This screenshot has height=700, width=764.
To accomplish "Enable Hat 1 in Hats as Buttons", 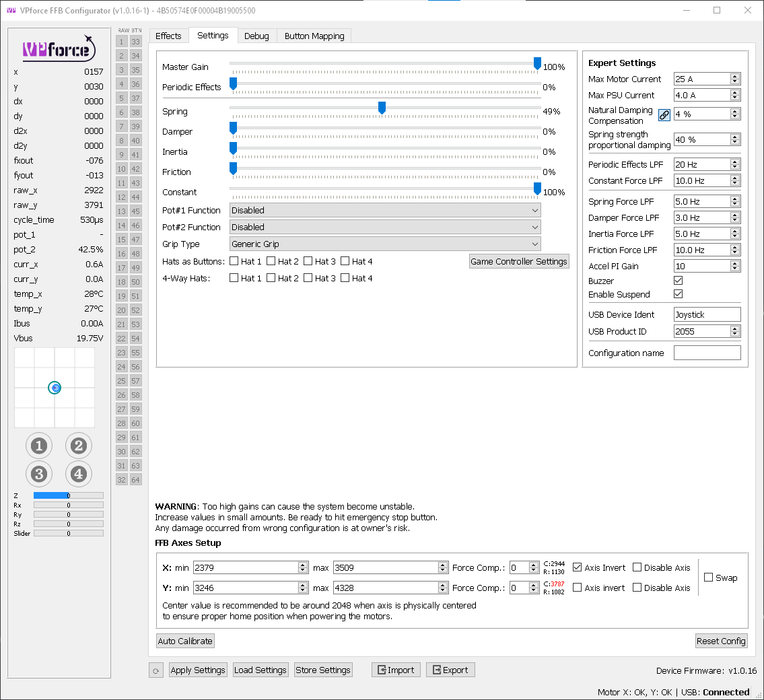I will click(x=234, y=261).
